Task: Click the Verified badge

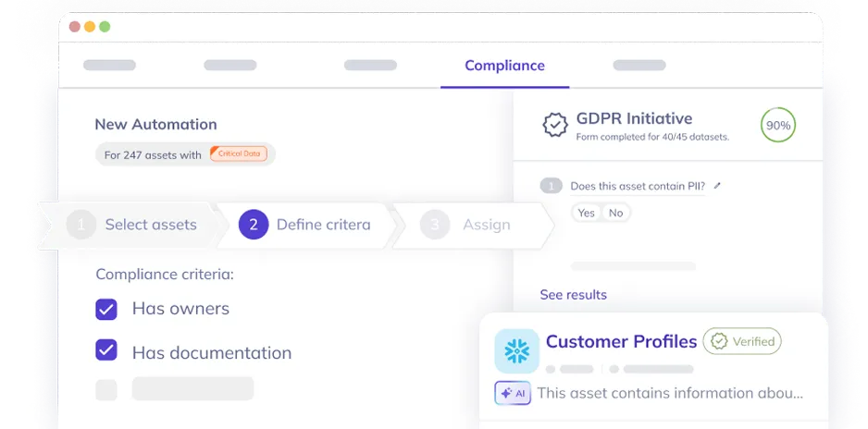Action: pos(742,342)
